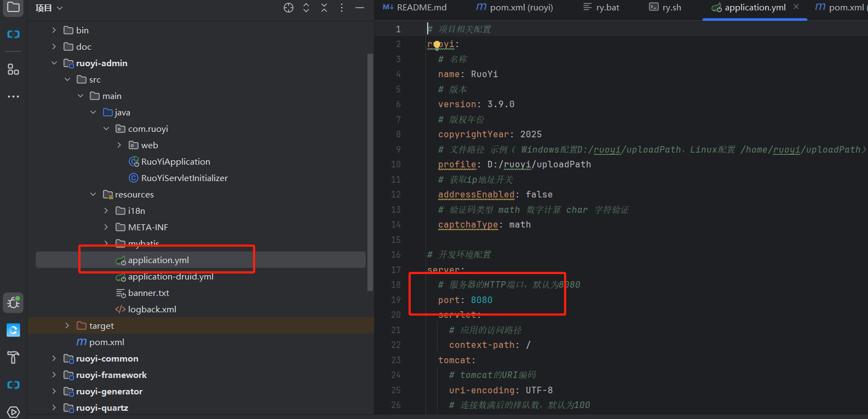The image size is (868, 419).
Task: Open application-druid.yml file
Action: [170, 276]
